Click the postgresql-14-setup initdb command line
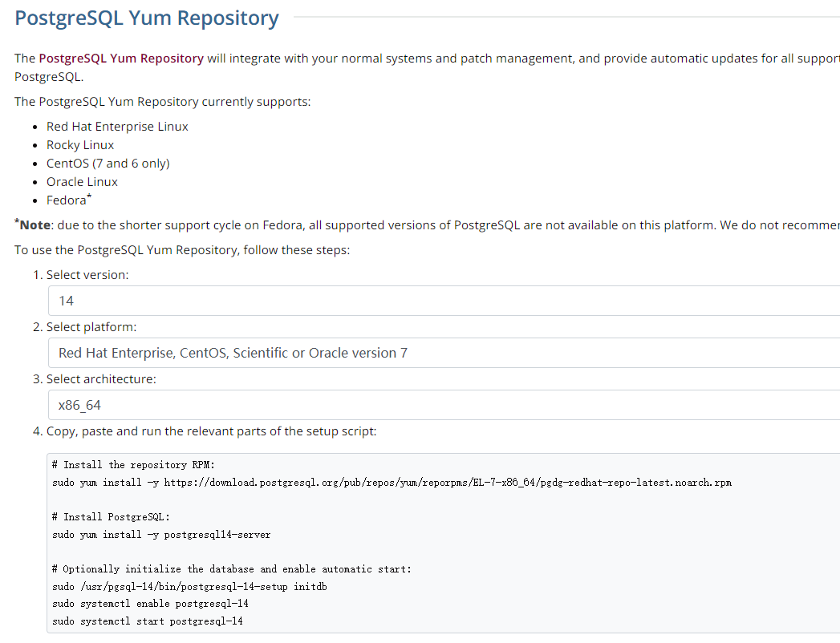Screen dimensions: 840x643 click(x=189, y=587)
